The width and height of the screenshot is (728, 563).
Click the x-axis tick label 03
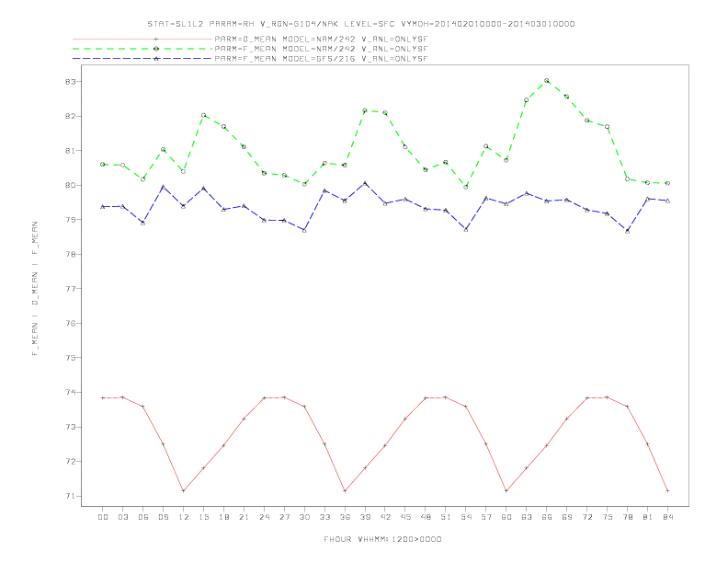tap(122, 517)
